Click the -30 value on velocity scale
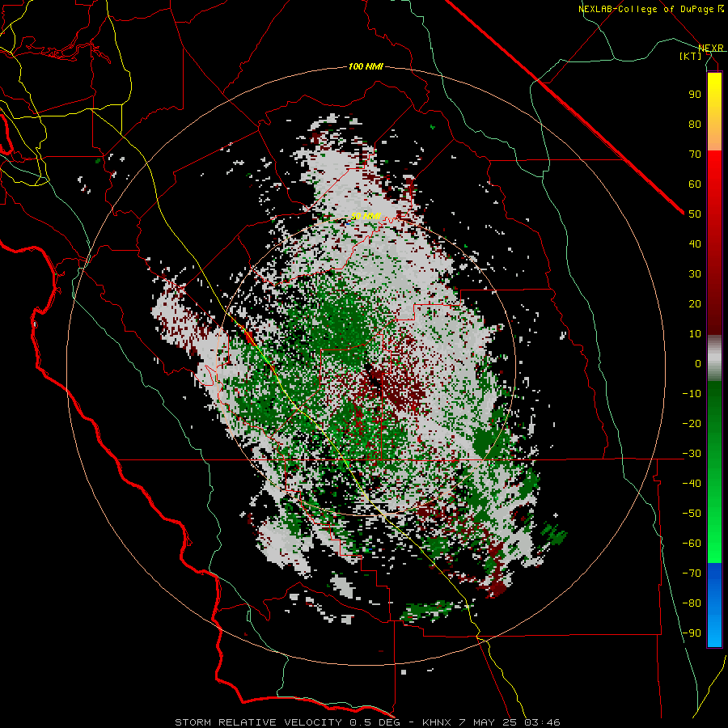This screenshot has width=728, height=728. click(692, 454)
